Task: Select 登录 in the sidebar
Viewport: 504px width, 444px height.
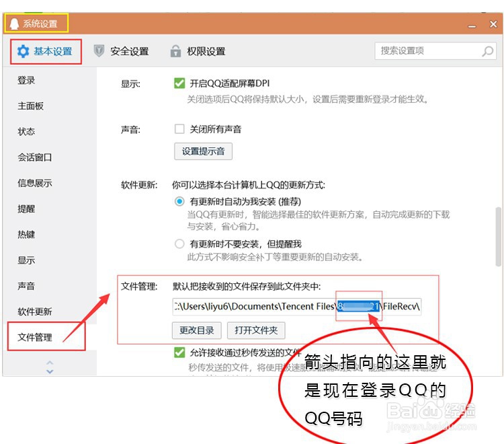Action: [26, 80]
